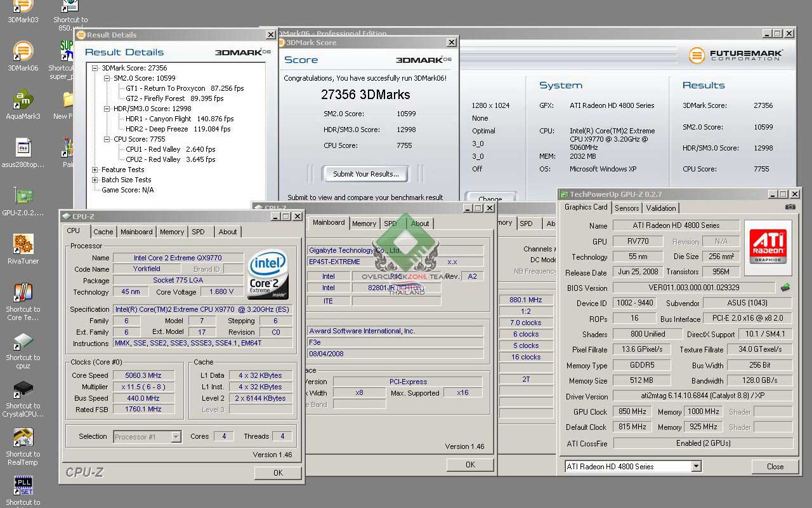Image resolution: width=812 pixels, height=508 pixels.
Task: Click the BIOS Version field in GPU-Z
Action: click(x=694, y=288)
